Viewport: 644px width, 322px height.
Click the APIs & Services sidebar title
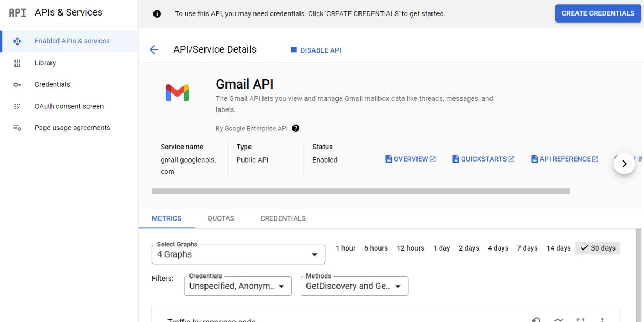click(x=69, y=12)
